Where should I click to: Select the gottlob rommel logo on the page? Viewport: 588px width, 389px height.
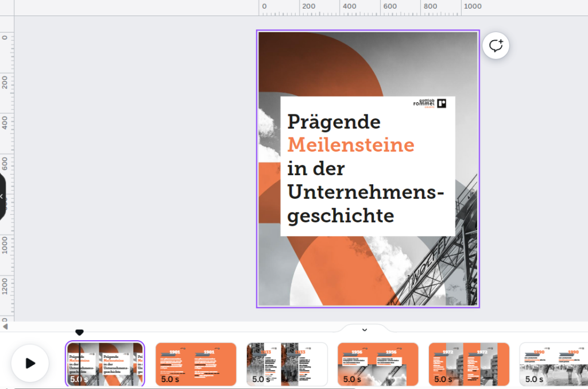pos(432,104)
